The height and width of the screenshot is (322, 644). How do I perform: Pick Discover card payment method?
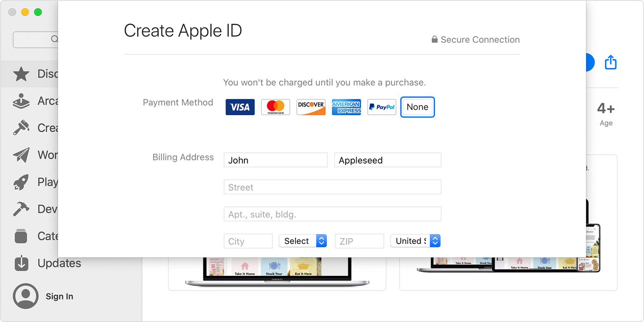[x=311, y=107]
